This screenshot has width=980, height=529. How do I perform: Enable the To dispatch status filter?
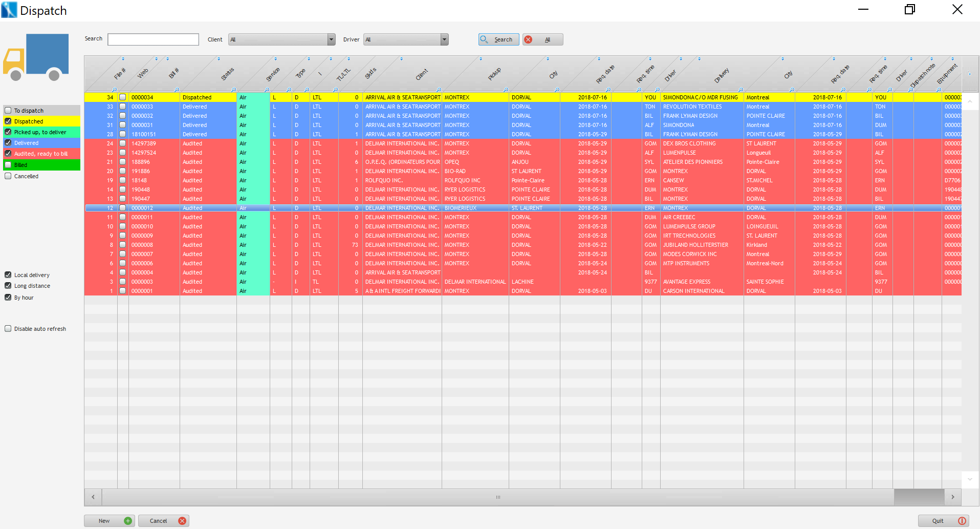click(8, 110)
